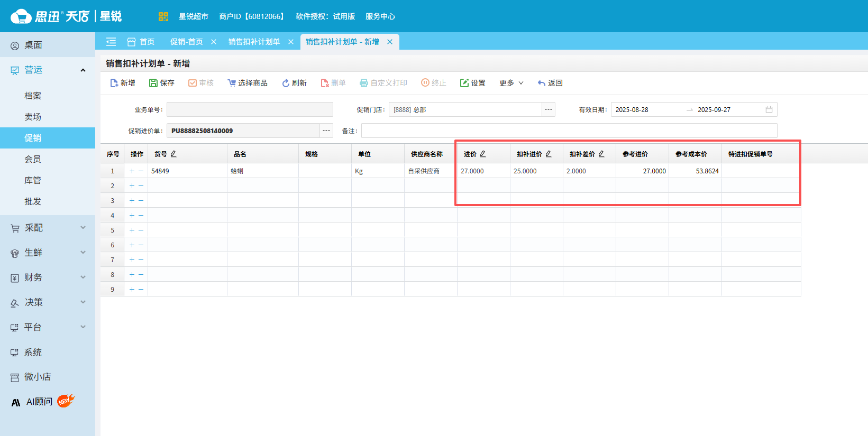The width and height of the screenshot is (868, 436).
Task: Click the Save (保存) toolbar icon
Action: [x=153, y=83]
